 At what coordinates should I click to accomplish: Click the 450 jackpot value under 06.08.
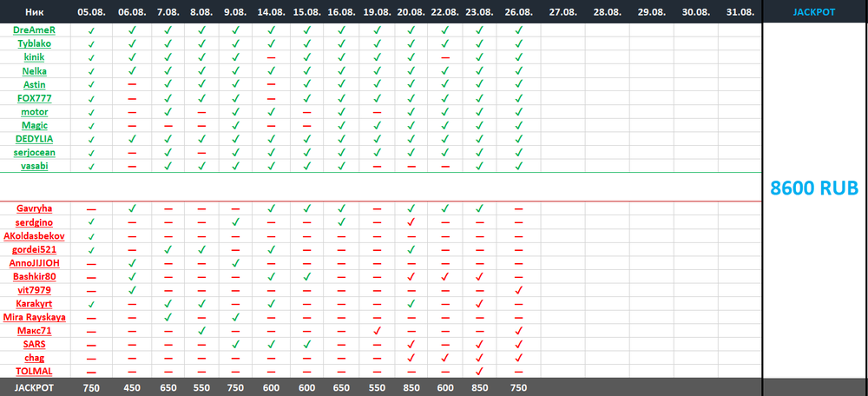(x=131, y=387)
